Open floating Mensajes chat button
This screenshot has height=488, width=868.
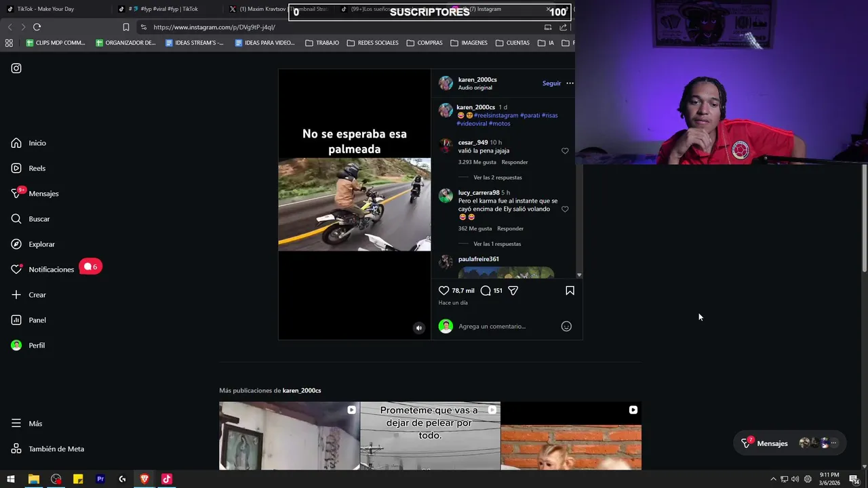pos(789,443)
